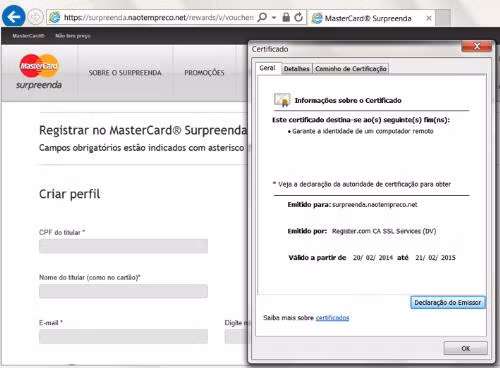Click the Criar perfil heading

coord(69,194)
